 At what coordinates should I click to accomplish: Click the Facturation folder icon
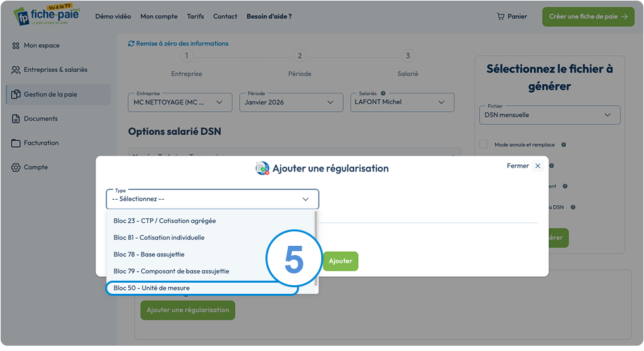click(x=16, y=143)
